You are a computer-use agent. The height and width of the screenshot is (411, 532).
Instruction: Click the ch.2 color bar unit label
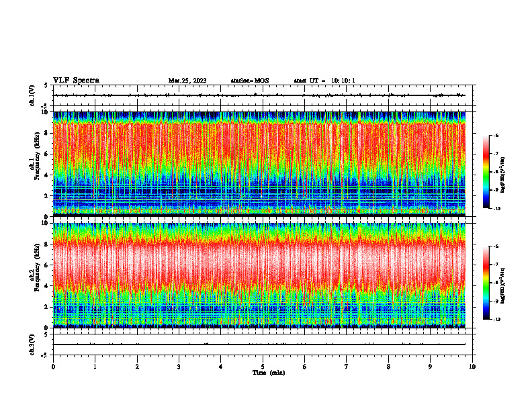pyautogui.click(x=503, y=285)
